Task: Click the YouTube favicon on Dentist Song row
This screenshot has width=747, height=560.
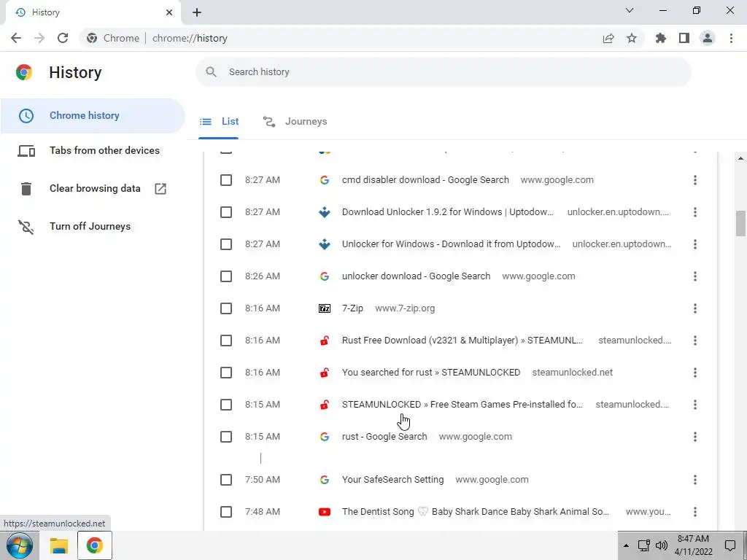Action: pos(325,512)
